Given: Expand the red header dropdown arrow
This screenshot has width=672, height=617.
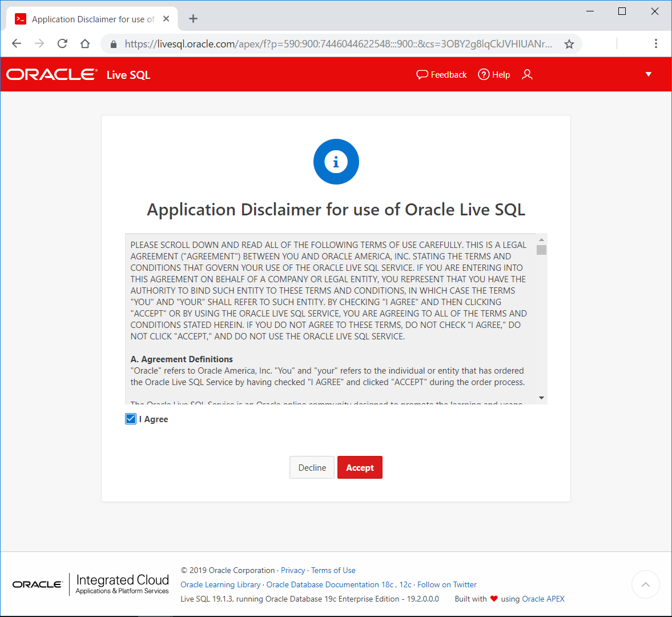Looking at the screenshot, I should (x=649, y=74).
